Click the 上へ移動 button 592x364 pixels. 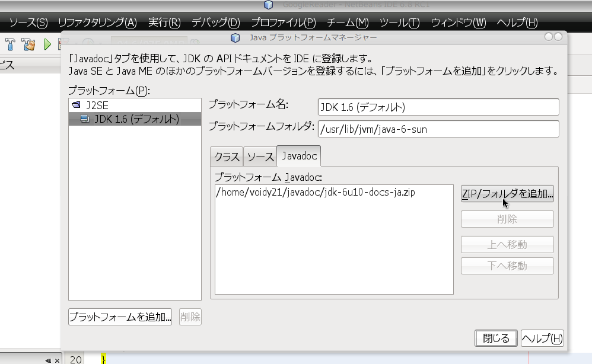point(507,245)
